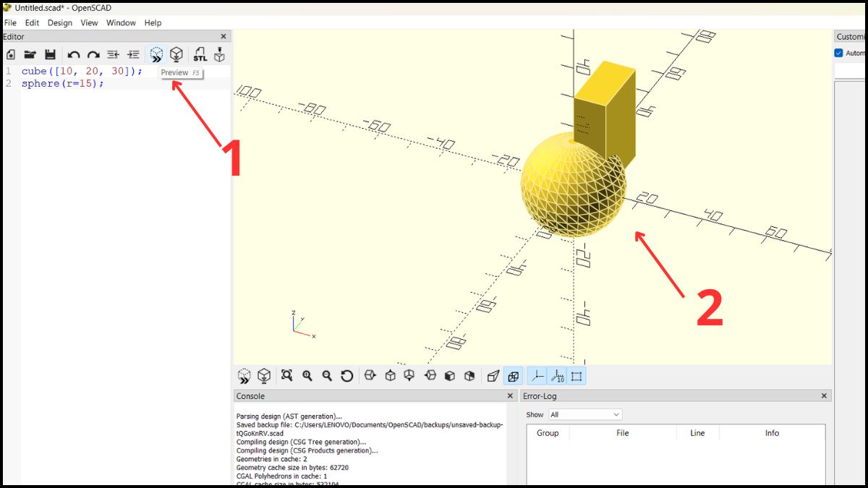Reset the 3D view rotation
Image resolution: width=868 pixels, height=488 pixels.
[346, 375]
